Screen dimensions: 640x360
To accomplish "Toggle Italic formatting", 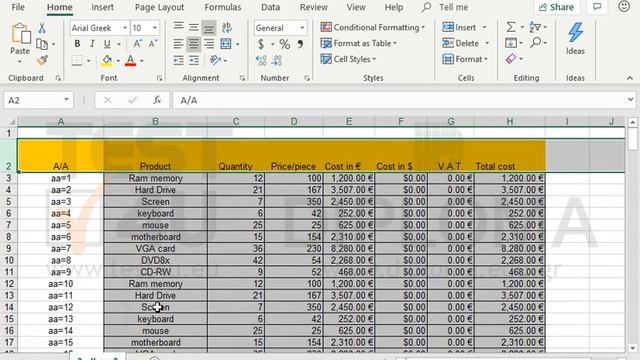I will (92, 44).
